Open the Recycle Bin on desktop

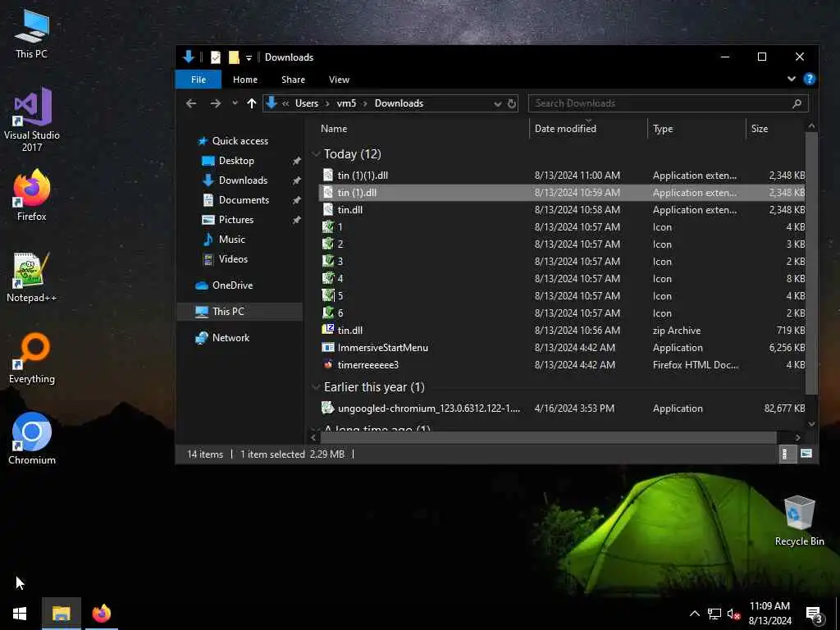click(x=799, y=521)
